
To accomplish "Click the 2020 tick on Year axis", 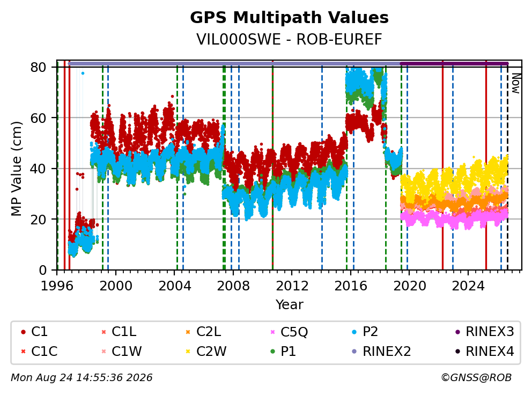I will point(409,286).
